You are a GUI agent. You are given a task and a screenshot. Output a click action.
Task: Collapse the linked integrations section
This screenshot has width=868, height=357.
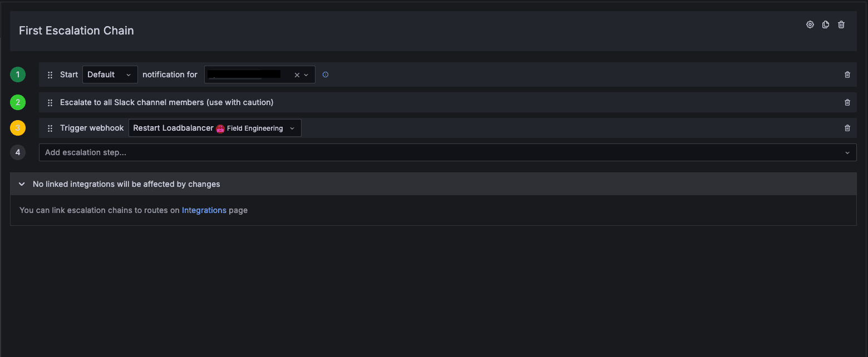tap(22, 184)
